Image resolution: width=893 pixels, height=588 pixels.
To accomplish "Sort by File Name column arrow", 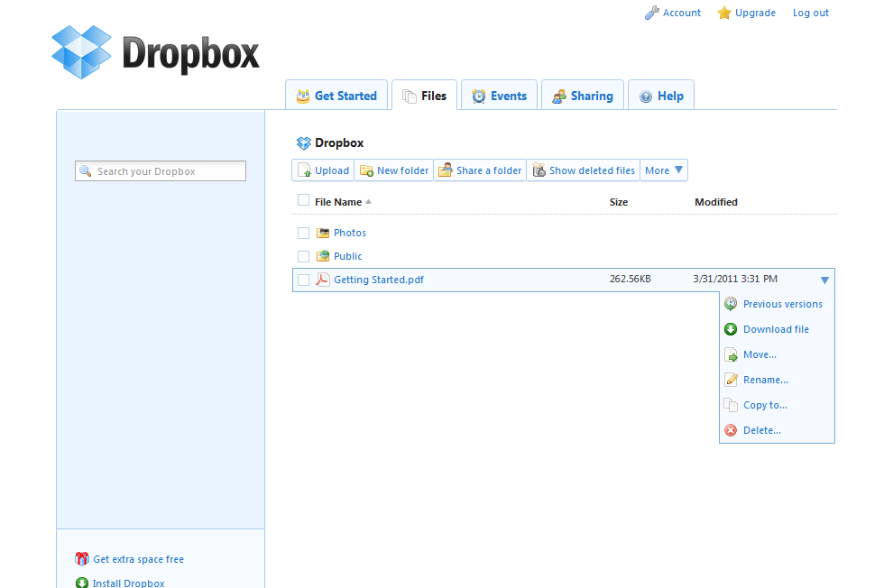I will tap(369, 201).
